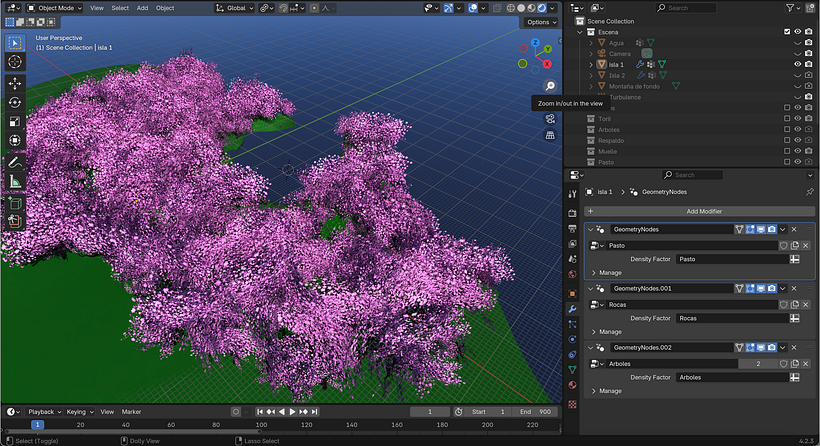
Task: Open the viewport Options dropdown
Action: pos(541,22)
